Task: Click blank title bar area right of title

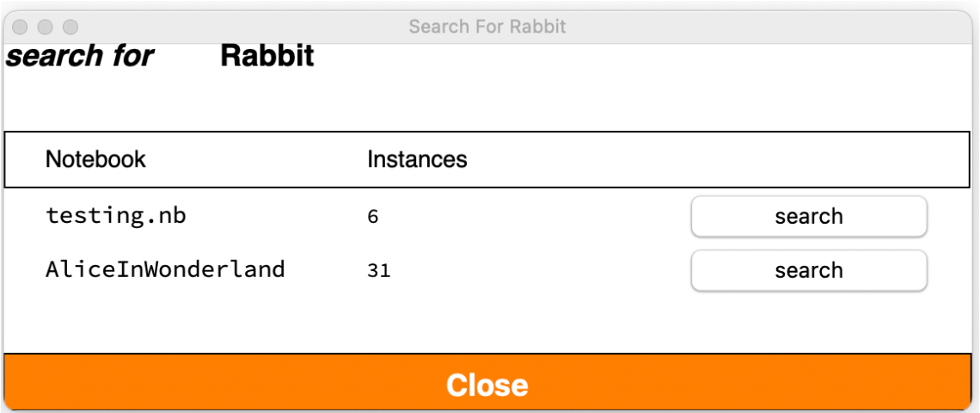Action: coord(774,27)
